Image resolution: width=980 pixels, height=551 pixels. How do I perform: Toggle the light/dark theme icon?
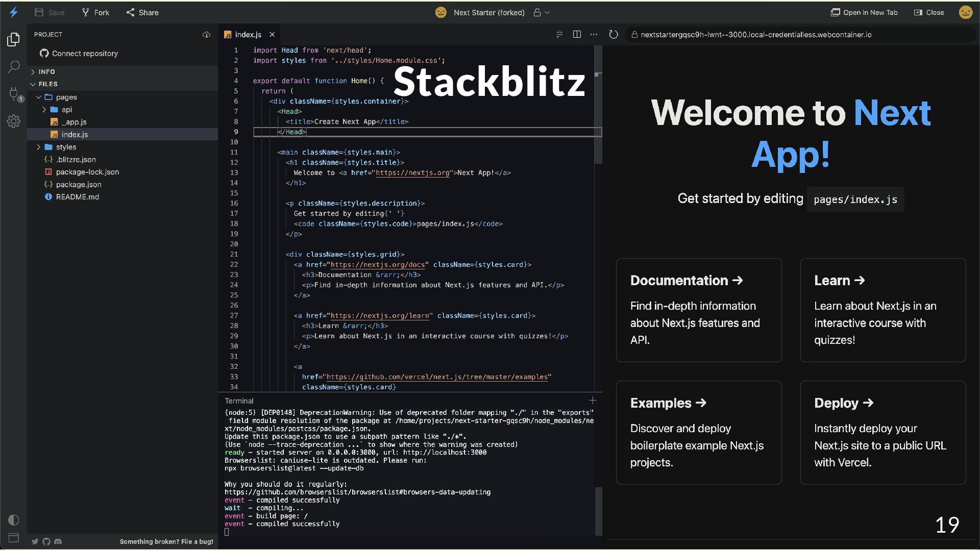click(14, 520)
